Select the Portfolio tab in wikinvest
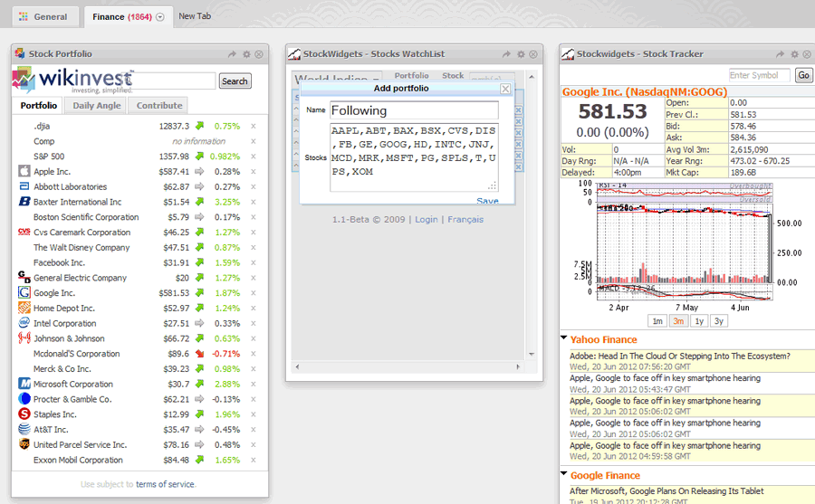Viewport: 815px width, 504px height. pos(38,106)
